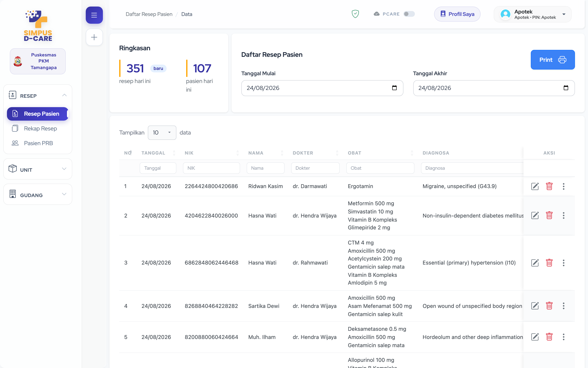This screenshot has height=368, width=588.
Task: Open more options for Sartika Dewi row
Action: [x=563, y=306]
